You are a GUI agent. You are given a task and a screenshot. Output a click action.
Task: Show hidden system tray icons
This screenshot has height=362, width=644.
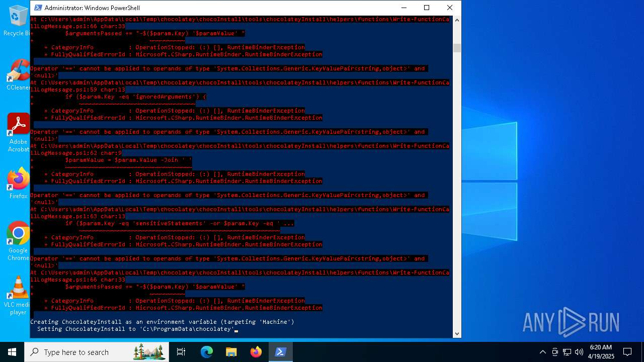tap(542, 352)
